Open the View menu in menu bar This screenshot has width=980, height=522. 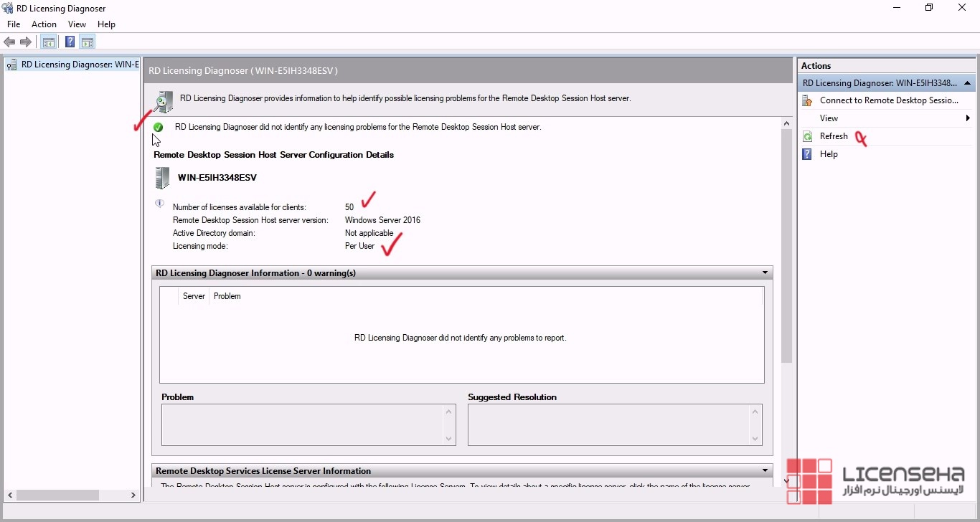[77, 24]
